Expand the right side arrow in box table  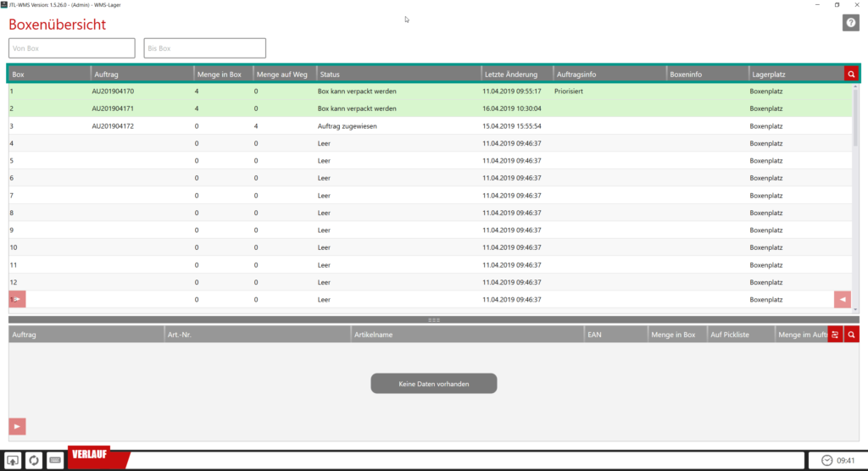(x=842, y=299)
